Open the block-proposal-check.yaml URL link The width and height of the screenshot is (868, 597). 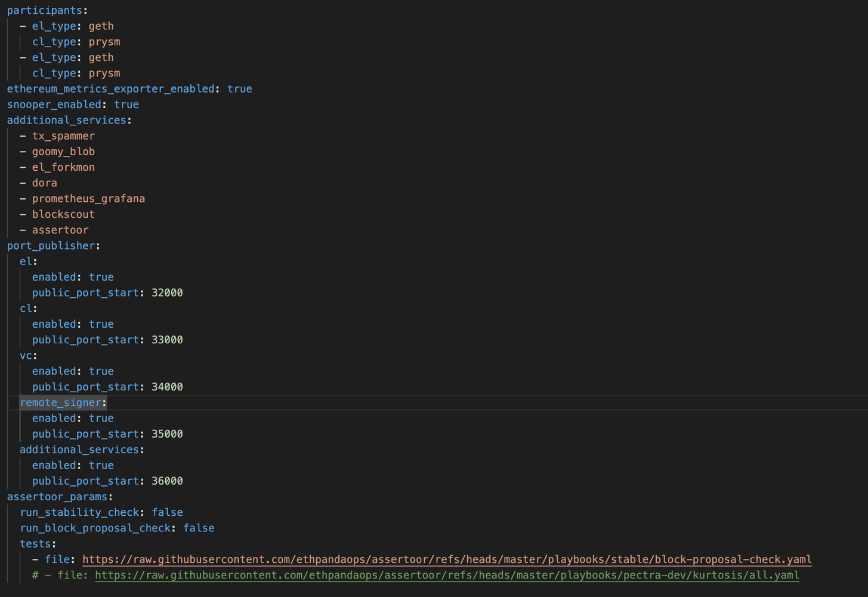(447, 559)
